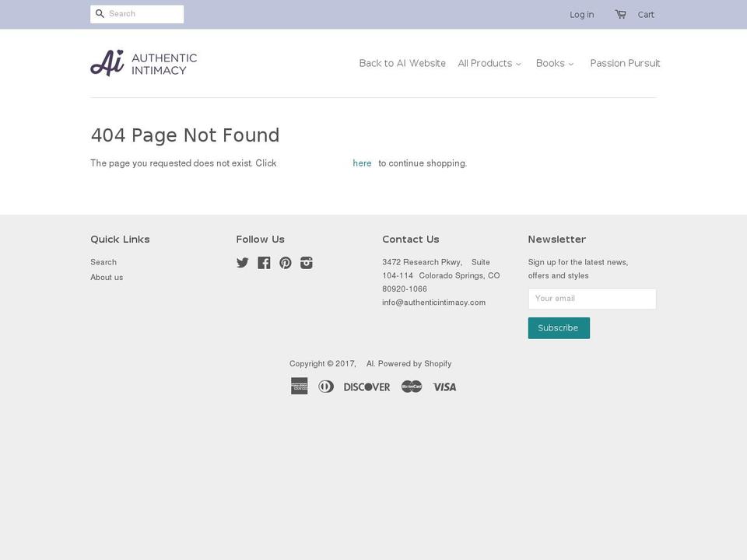Click the MasterCard payment icon
The height and width of the screenshot is (560, 747).
(x=412, y=387)
